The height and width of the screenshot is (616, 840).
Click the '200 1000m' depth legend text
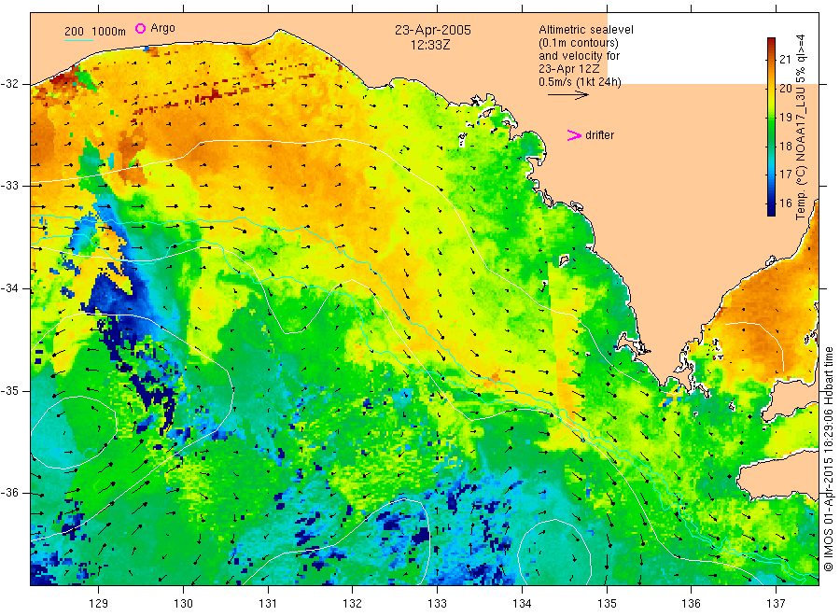(x=95, y=32)
